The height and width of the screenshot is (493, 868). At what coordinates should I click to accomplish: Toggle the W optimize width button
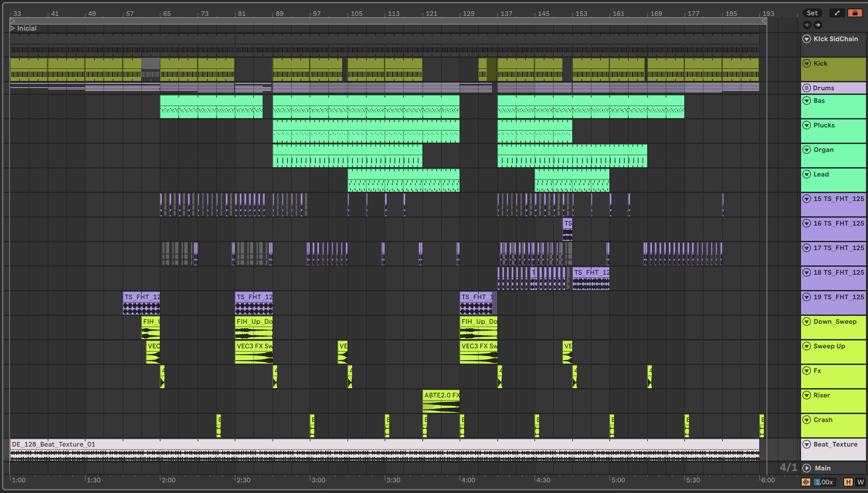point(860,482)
